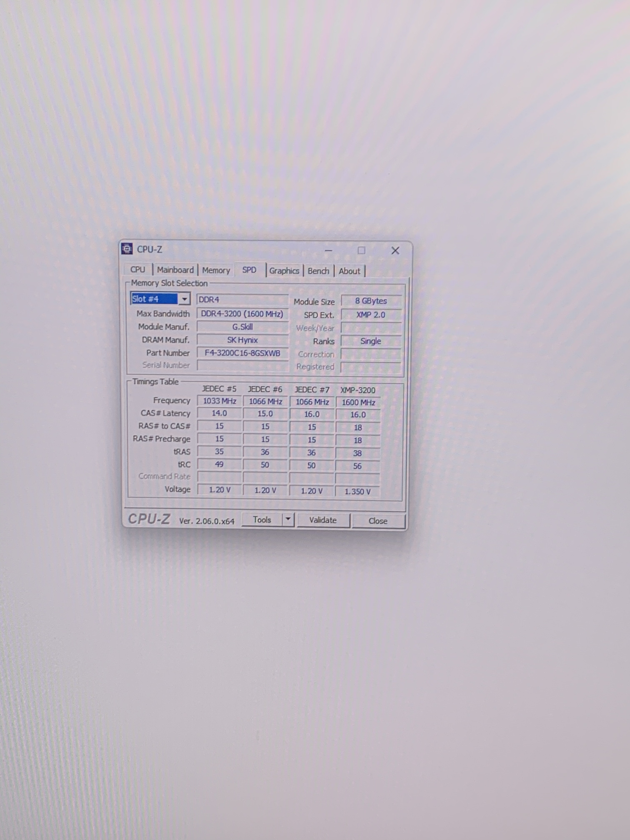Click the Max Bandwidth DDR4-3200 field
This screenshot has width=630, height=840.
(242, 314)
